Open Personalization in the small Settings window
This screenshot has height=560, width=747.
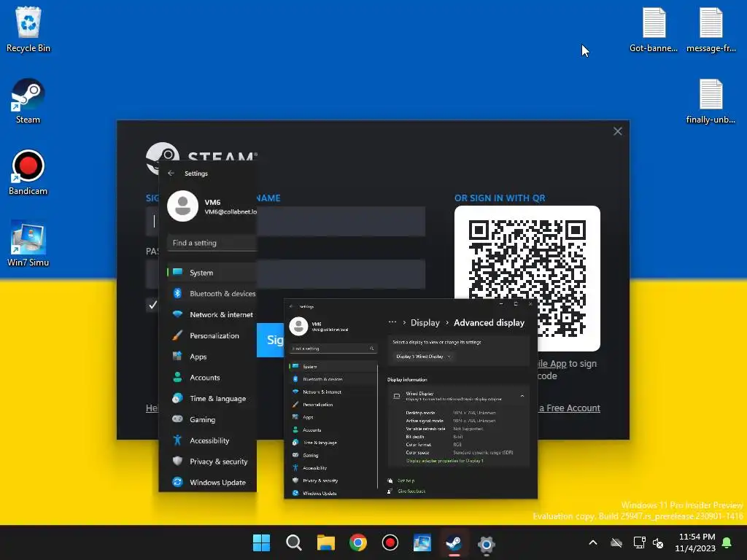click(333, 404)
